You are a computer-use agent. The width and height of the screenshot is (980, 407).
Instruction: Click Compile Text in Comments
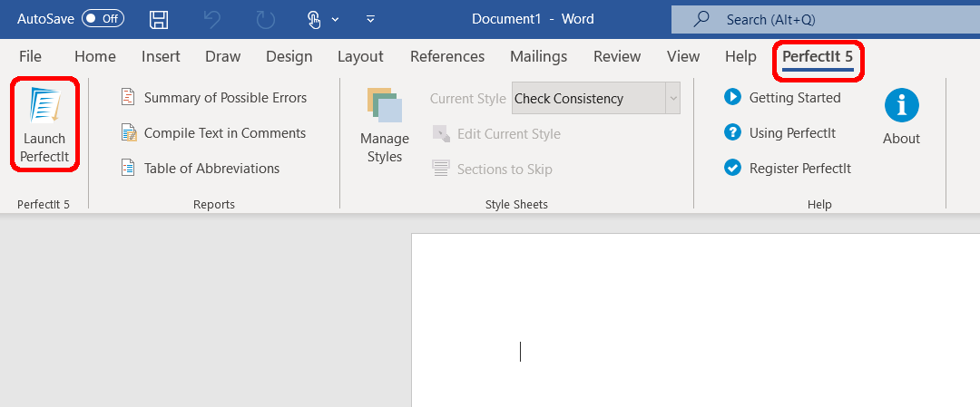coord(213,133)
